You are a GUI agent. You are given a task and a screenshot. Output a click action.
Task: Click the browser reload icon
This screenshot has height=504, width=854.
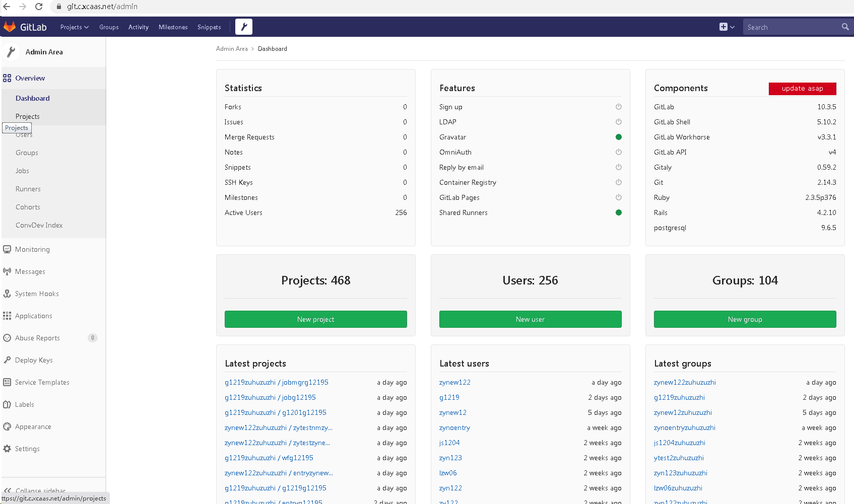click(x=39, y=7)
